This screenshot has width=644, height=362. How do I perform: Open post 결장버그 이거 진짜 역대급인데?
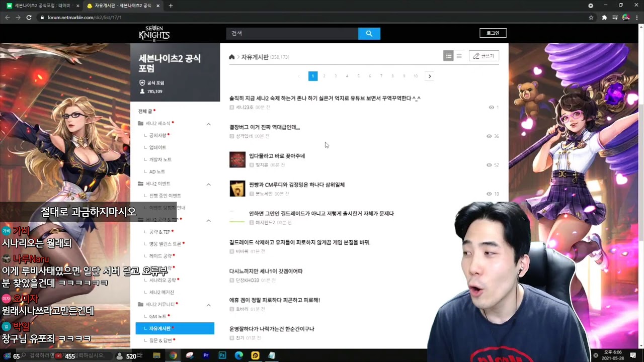(x=265, y=127)
